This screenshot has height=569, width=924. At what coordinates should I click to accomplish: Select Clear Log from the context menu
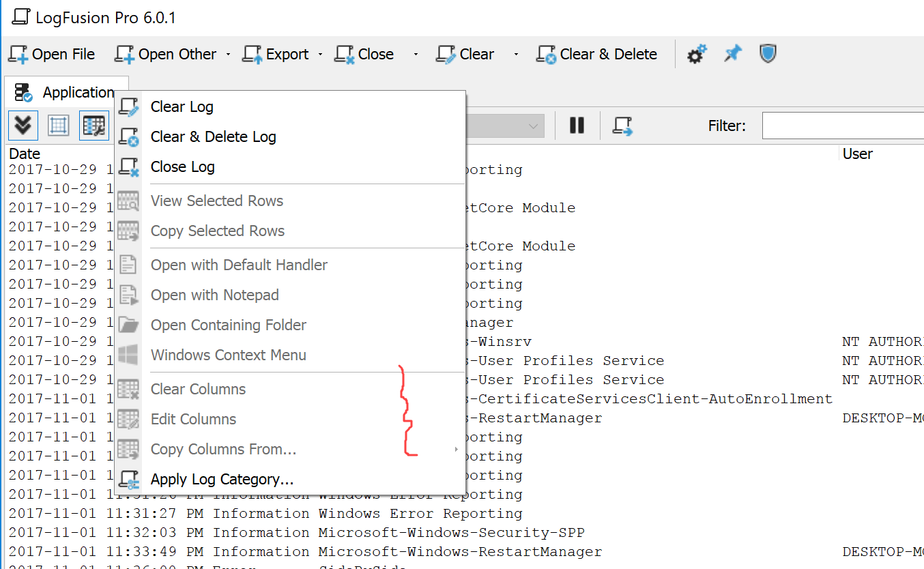(x=182, y=107)
